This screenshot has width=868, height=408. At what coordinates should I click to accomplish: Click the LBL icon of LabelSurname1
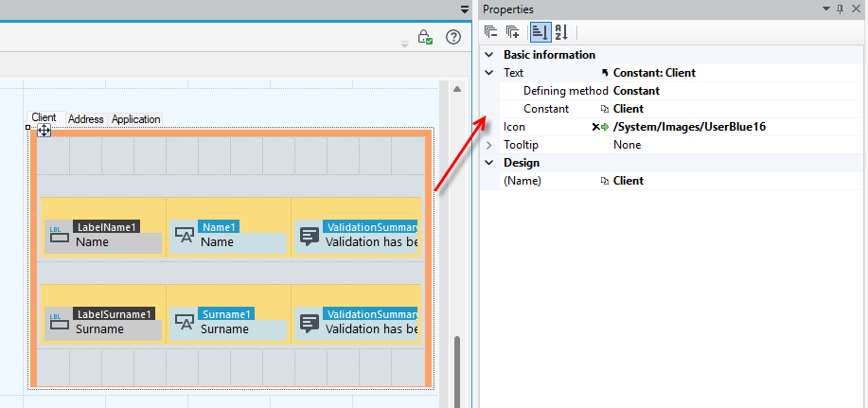coord(60,322)
